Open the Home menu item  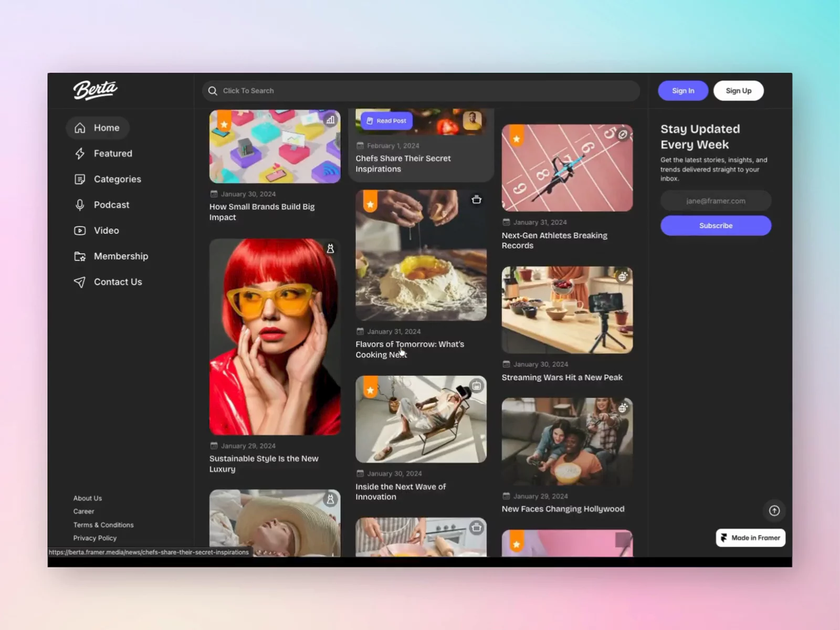[98, 128]
